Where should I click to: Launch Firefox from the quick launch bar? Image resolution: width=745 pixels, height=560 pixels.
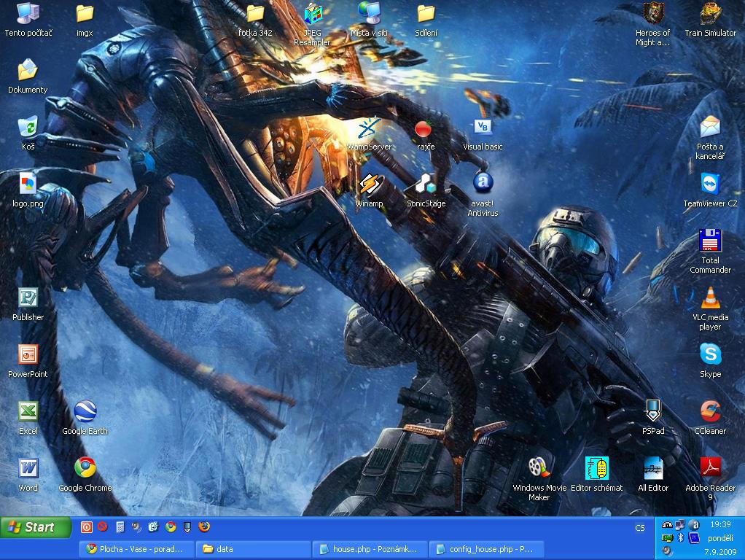pos(204,526)
